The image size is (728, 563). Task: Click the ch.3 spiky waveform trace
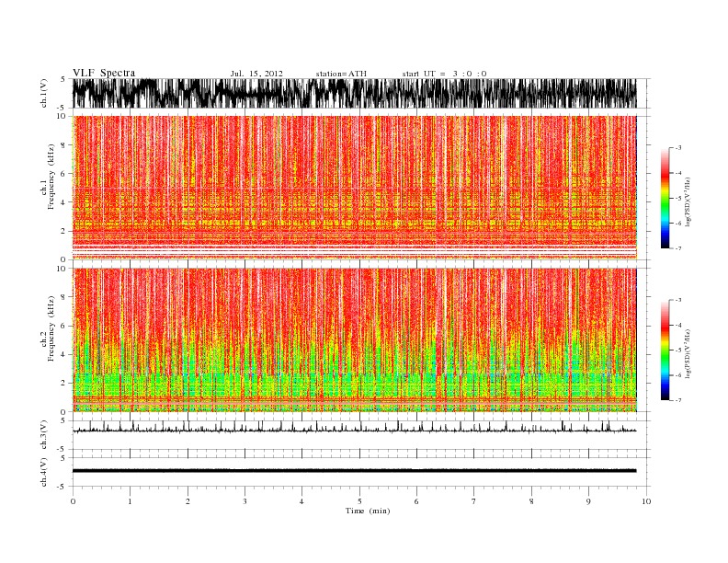point(354,428)
